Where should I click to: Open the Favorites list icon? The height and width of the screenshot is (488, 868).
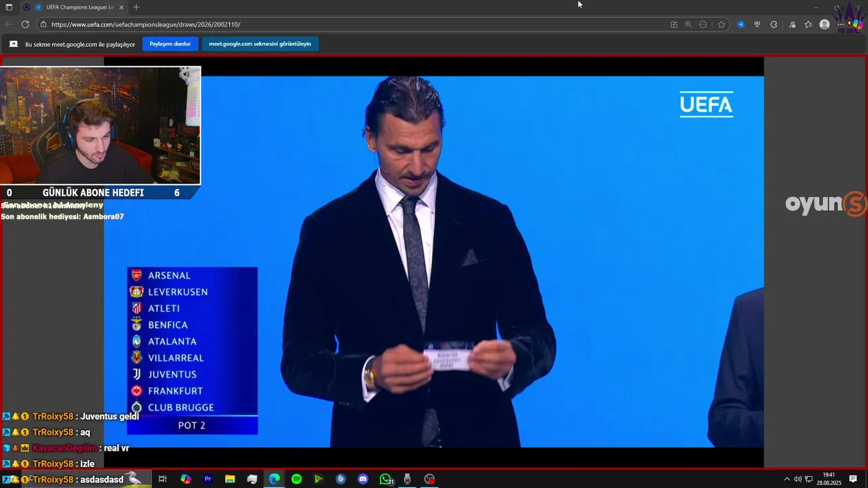808,24
